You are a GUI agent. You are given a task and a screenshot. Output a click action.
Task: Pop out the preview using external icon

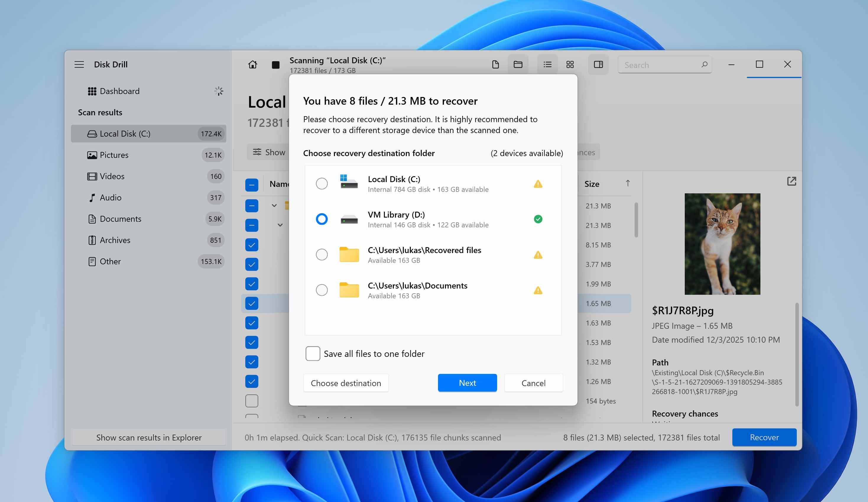tap(791, 181)
